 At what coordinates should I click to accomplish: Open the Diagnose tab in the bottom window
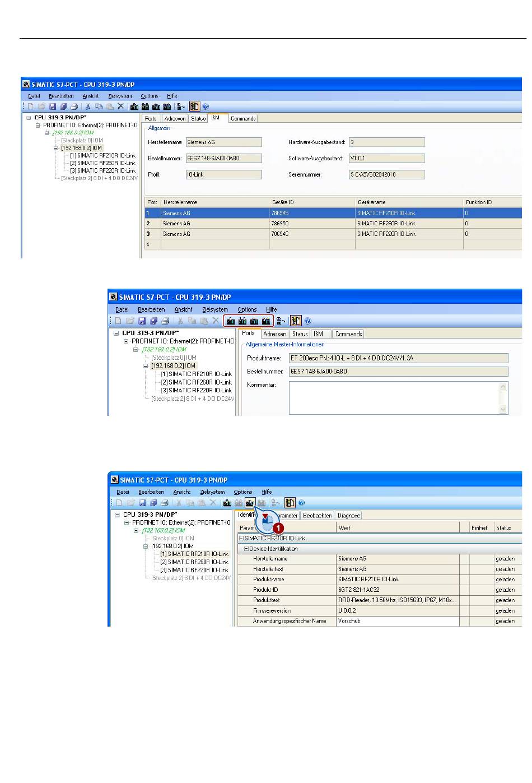(x=348, y=516)
